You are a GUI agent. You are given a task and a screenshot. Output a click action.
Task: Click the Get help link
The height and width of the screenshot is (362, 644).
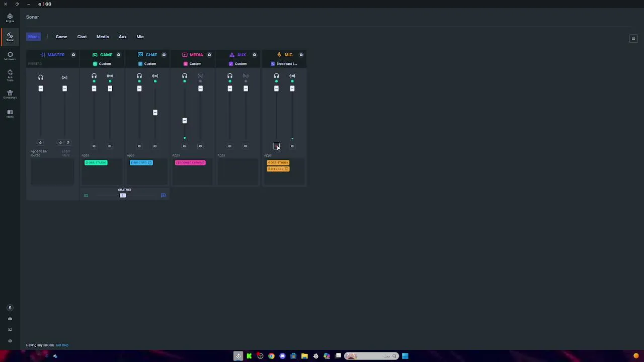(62, 345)
